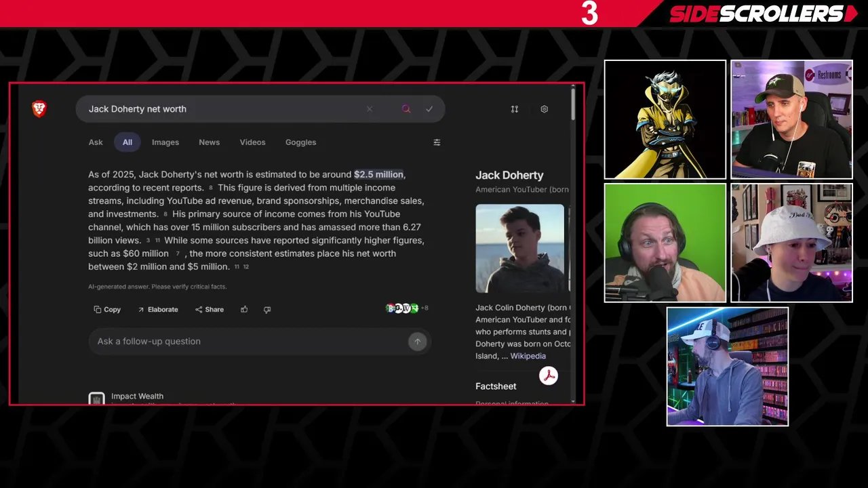The image size is (868, 488).
Task: Open the News tab
Action: pos(209,142)
